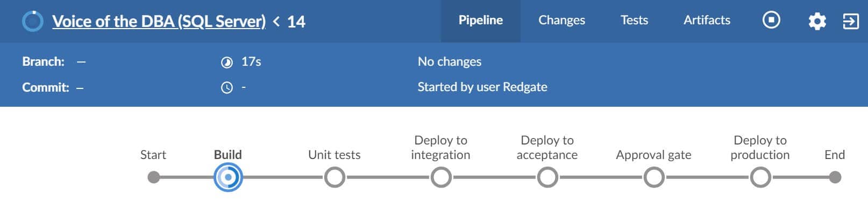
Task: Select the Deploy to production stage node
Action: (760, 177)
